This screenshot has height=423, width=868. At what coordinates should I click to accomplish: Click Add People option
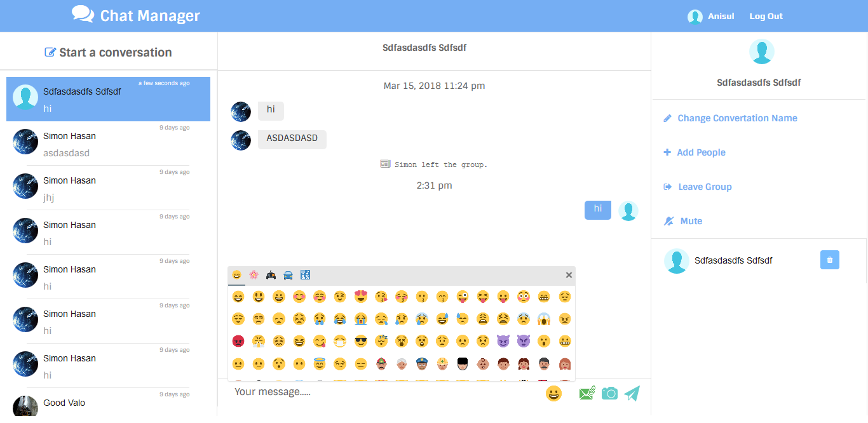pyautogui.click(x=701, y=152)
